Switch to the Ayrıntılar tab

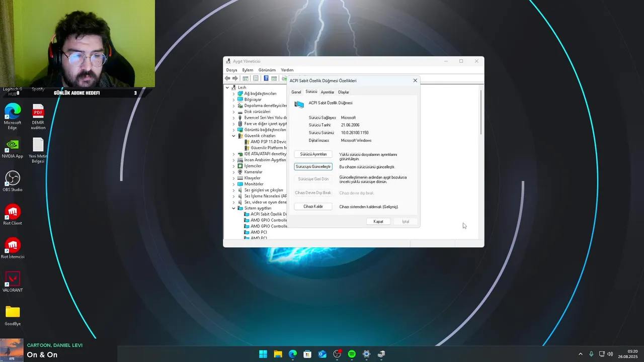coord(328,92)
